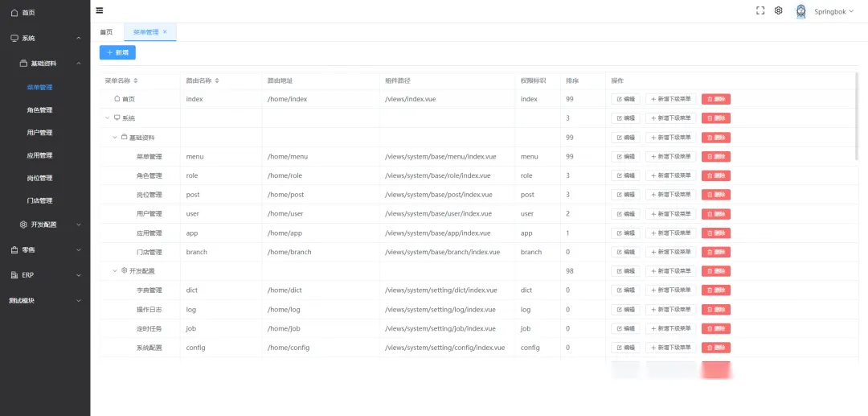Click the Springbok user avatar

800,11
